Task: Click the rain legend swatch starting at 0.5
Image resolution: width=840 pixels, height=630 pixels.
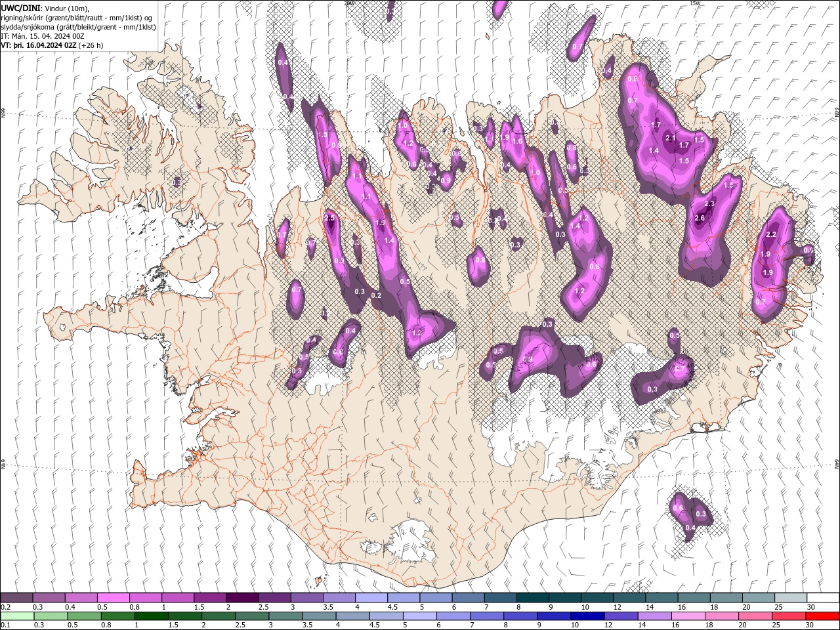Action: (84, 616)
